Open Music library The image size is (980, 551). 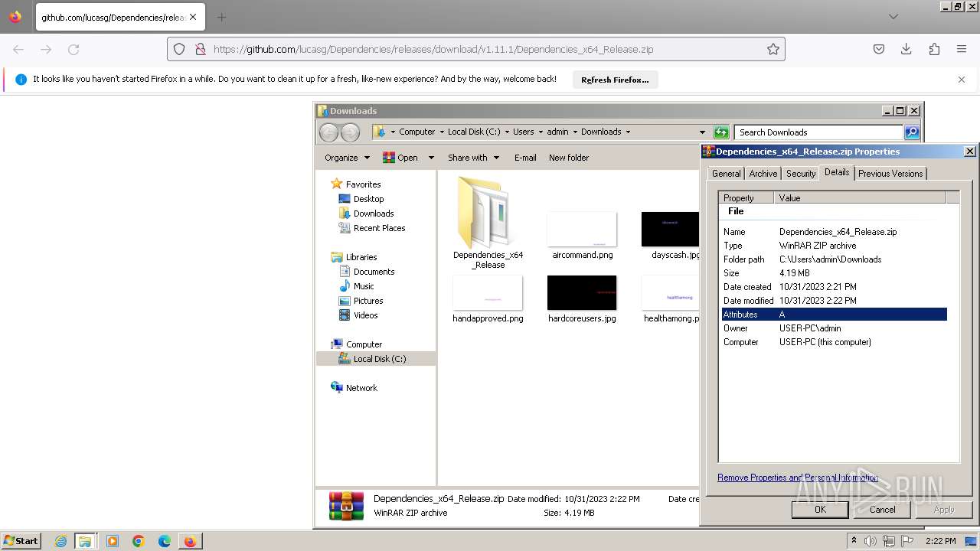(364, 286)
